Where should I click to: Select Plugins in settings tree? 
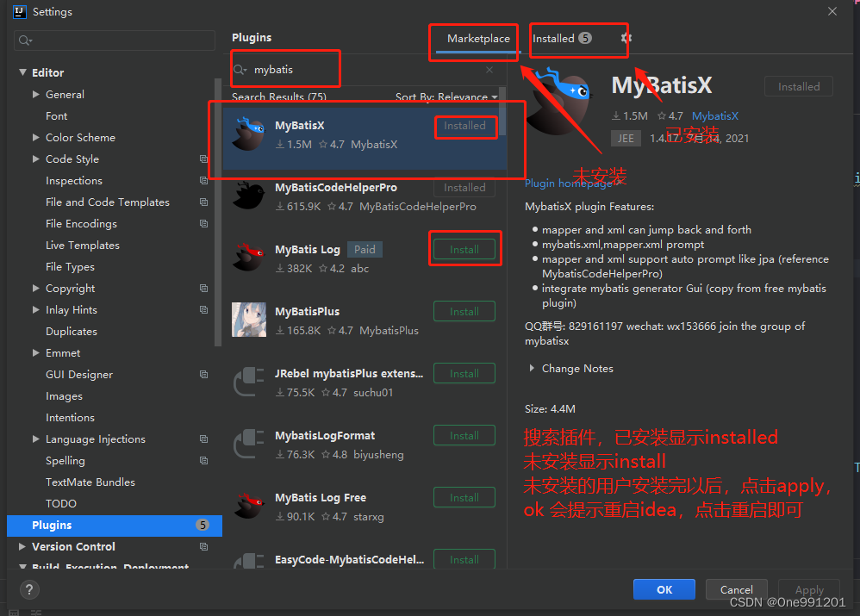(x=115, y=525)
